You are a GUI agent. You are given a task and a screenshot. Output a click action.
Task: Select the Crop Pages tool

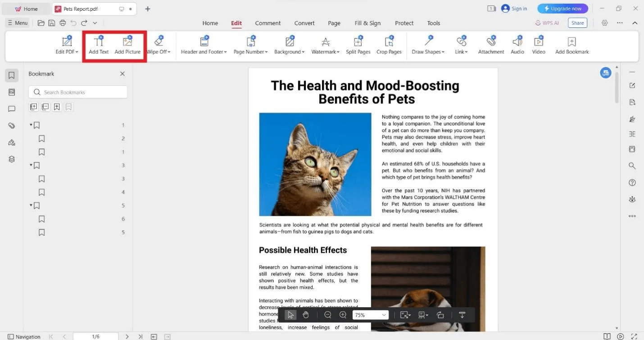coord(389,45)
